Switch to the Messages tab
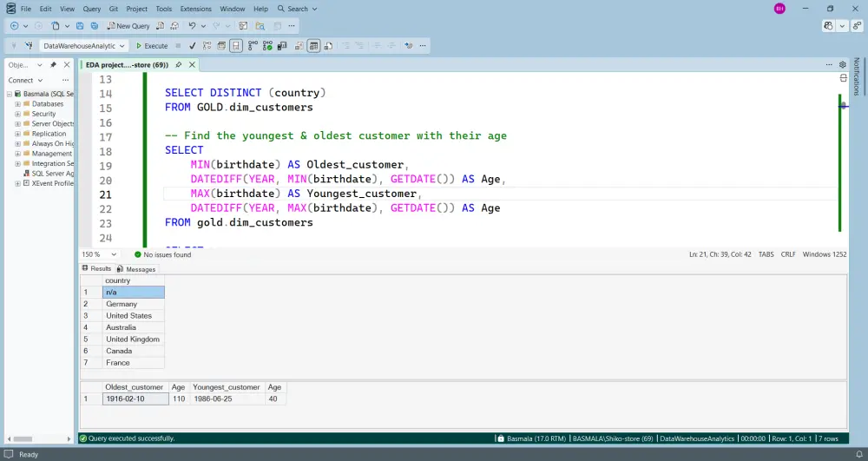 pyautogui.click(x=136, y=269)
